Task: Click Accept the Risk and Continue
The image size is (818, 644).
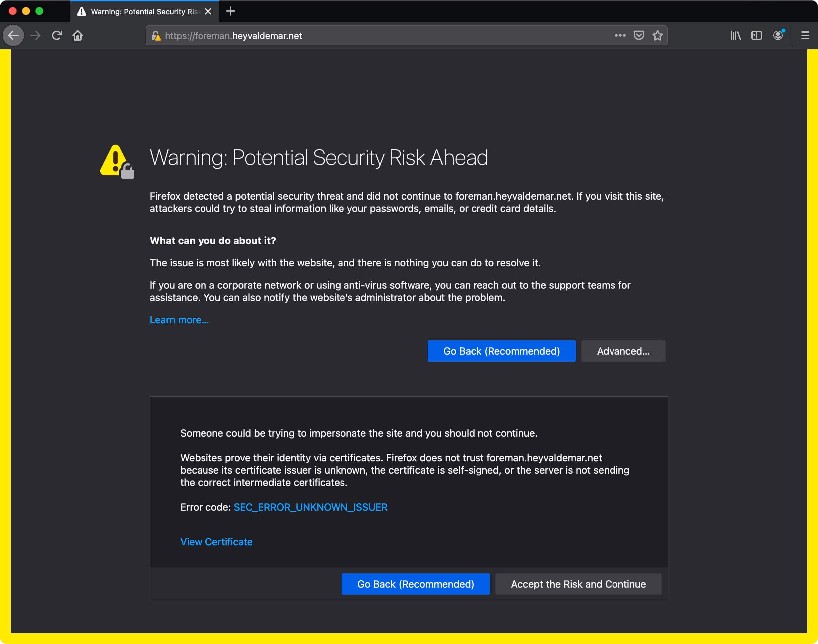Action: pyautogui.click(x=578, y=584)
